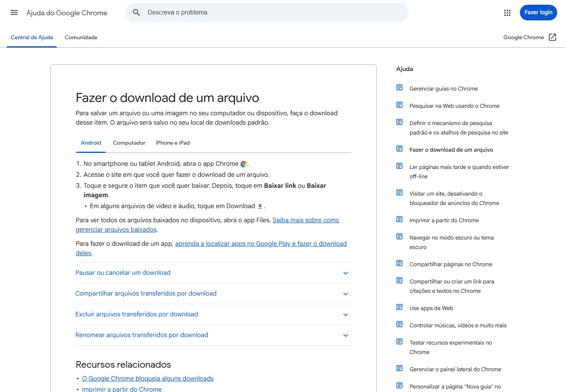
Task: Click the Descreva o problema search field
Action: click(267, 13)
